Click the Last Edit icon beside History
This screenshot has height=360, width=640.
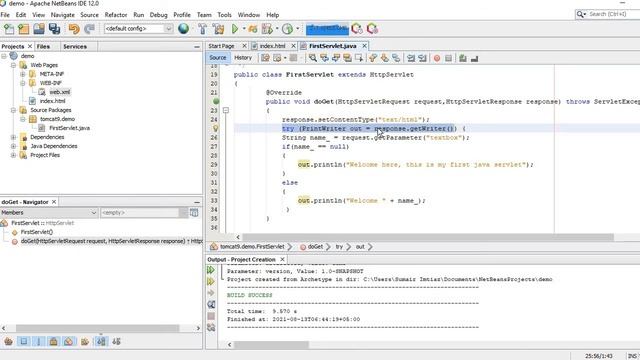pos(265,58)
